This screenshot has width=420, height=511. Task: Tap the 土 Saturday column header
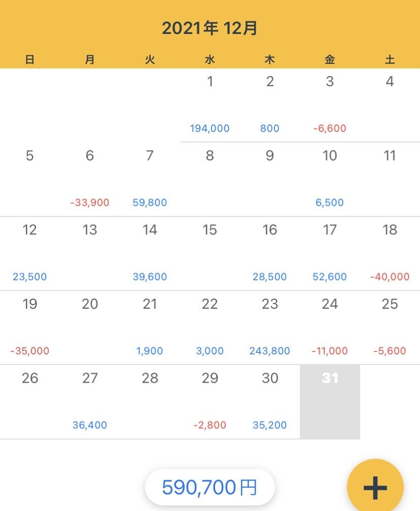[390, 60]
